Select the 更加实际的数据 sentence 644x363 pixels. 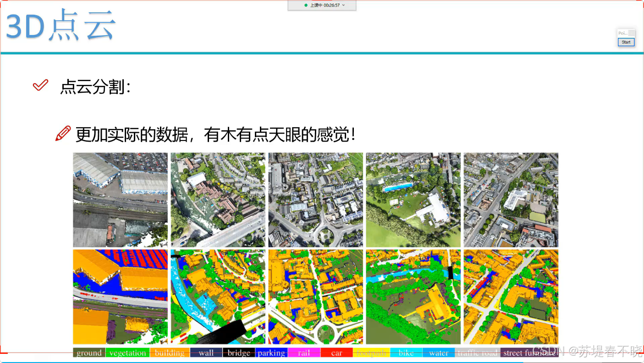[x=215, y=134]
